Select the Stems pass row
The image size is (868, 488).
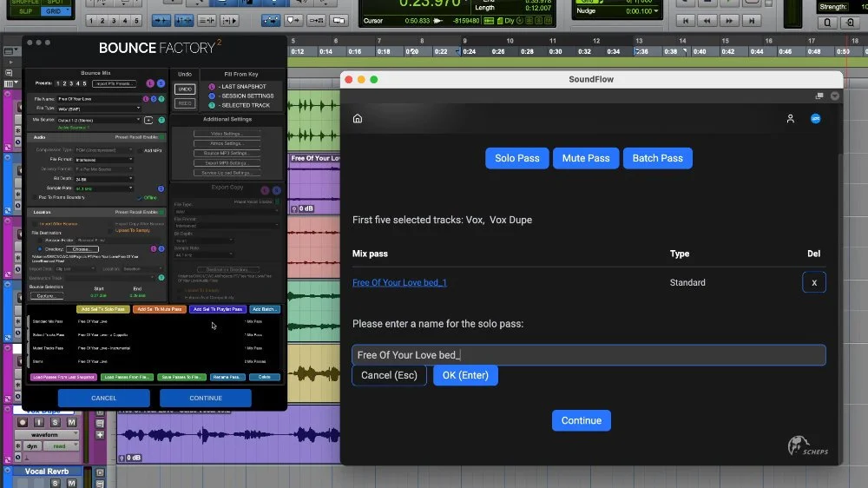(x=154, y=361)
